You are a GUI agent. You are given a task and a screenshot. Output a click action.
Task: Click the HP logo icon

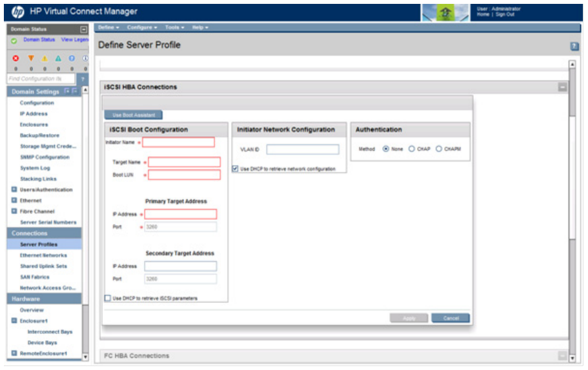(17, 12)
